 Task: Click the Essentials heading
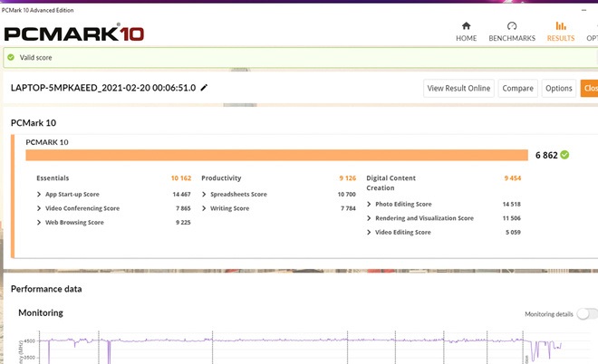(x=53, y=178)
